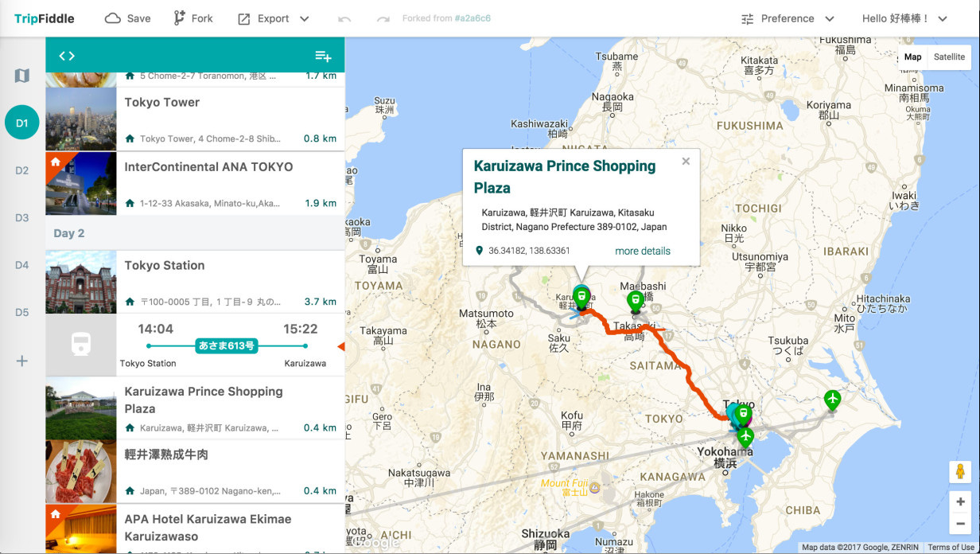Viewport: 980px width, 554px height.
Task: Toggle the code view brackets icon
Action: tap(67, 56)
